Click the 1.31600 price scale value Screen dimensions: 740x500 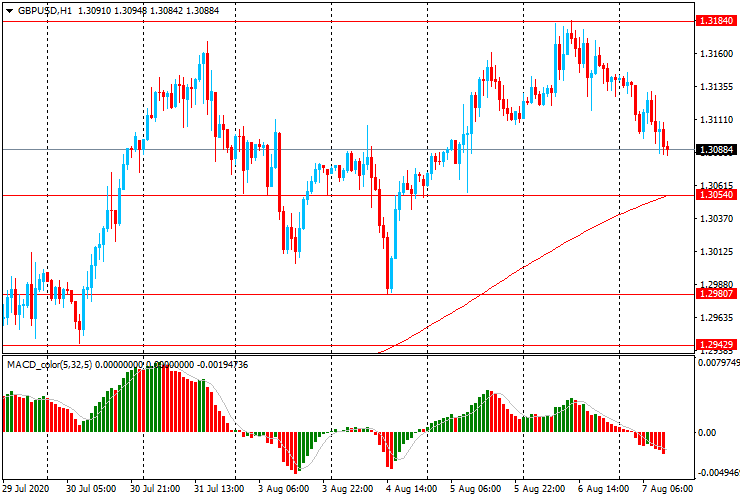coord(716,54)
